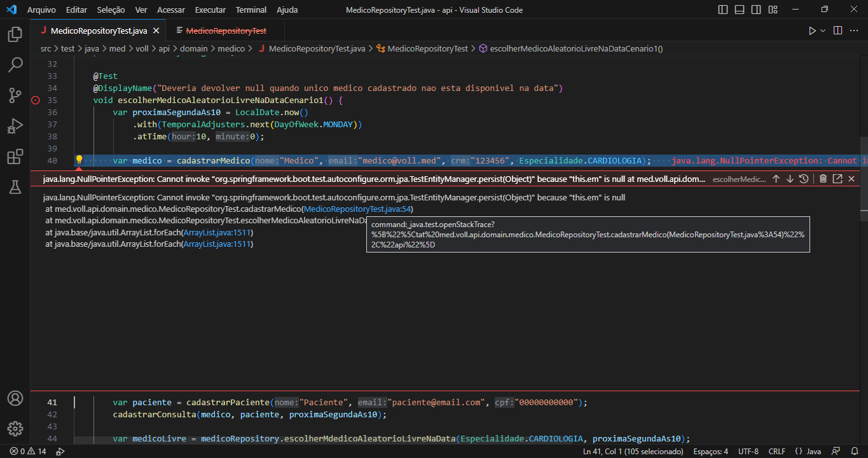Open breadcrumb 'src' folder

point(46,48)
